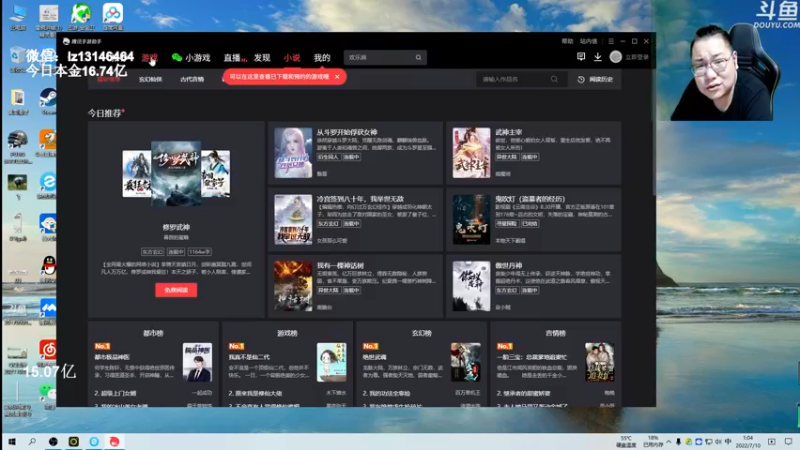Open the NetEase Cloud Music desktop icon
The width and height of the screenshot is (800, 450).
click(48, 352)
